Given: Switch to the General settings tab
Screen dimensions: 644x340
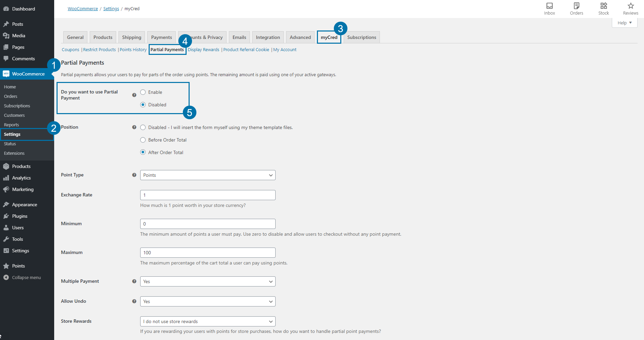Looking at the screenshot, I should click(x=75, y=37).
